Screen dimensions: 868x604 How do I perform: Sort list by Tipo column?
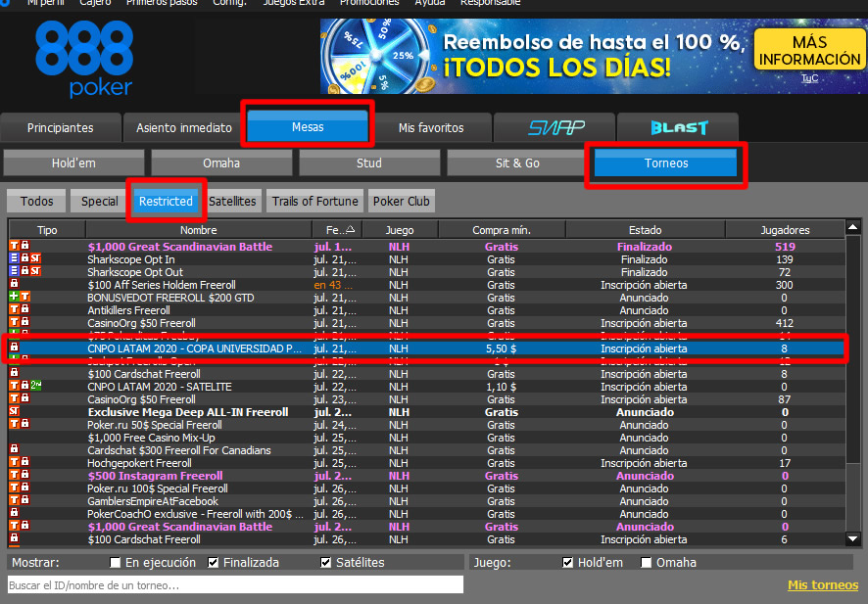47,230
